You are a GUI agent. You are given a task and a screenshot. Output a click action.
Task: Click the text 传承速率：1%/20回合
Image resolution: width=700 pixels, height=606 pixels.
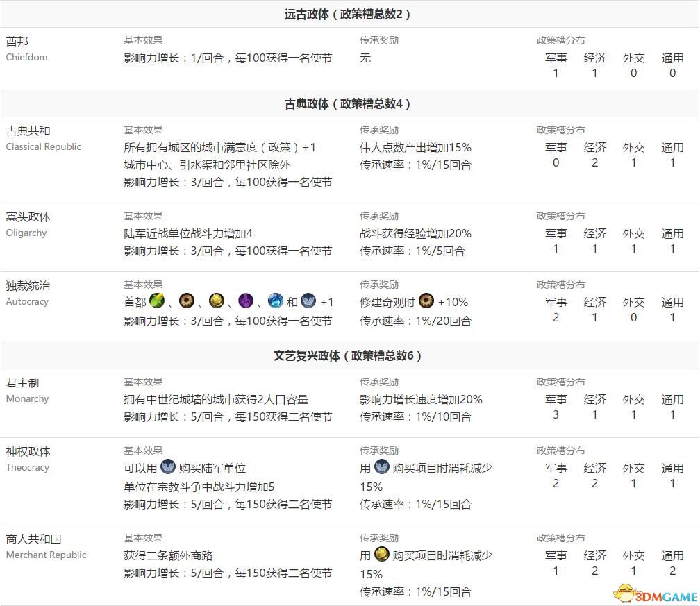(415, 321)
